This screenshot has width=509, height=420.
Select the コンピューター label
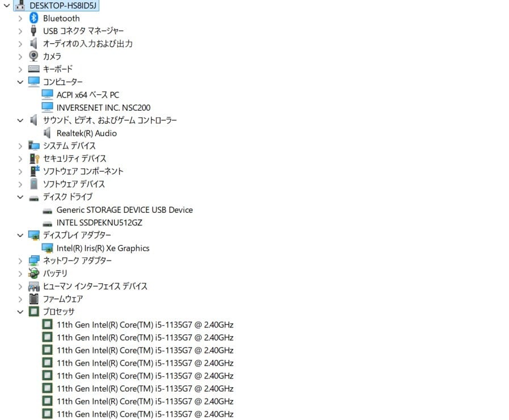pos(62,82)
